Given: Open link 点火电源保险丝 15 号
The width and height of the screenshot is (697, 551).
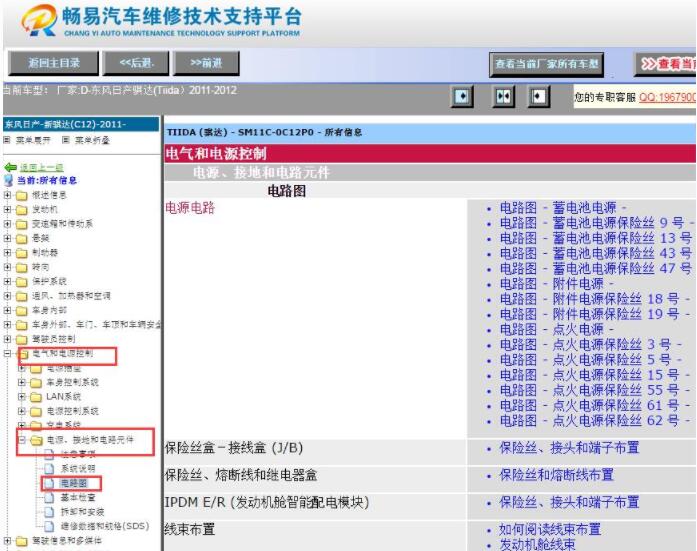Looking at the screenshot, I should 596,375.
